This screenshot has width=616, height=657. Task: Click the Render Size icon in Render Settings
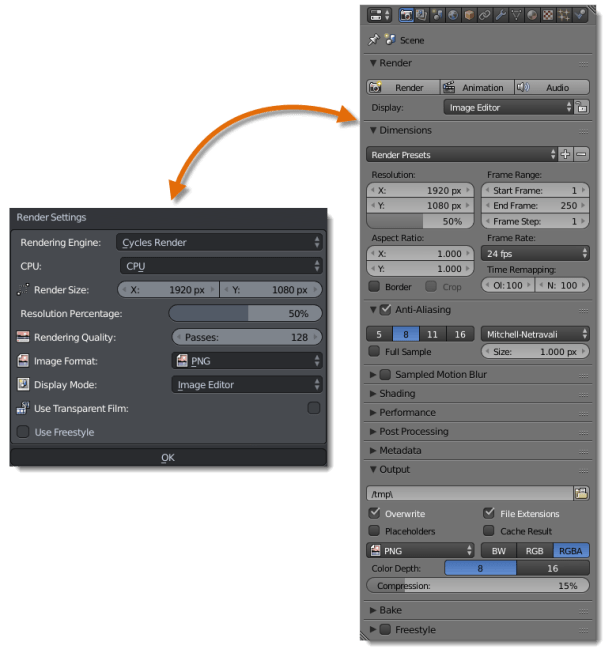pyautogui.click(x=23, y=289)
